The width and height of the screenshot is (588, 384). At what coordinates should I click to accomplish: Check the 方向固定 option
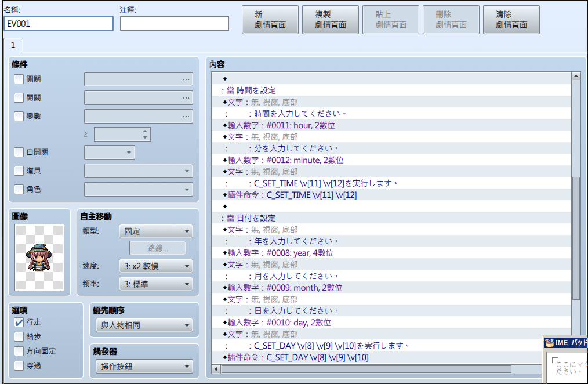(19, 351)
